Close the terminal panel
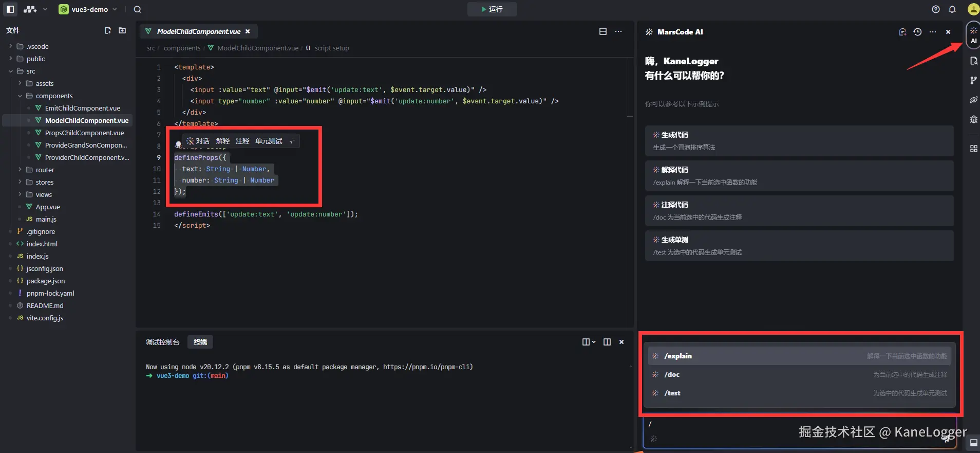The width and height of the screenshot is (980, 453). [621, 342]
